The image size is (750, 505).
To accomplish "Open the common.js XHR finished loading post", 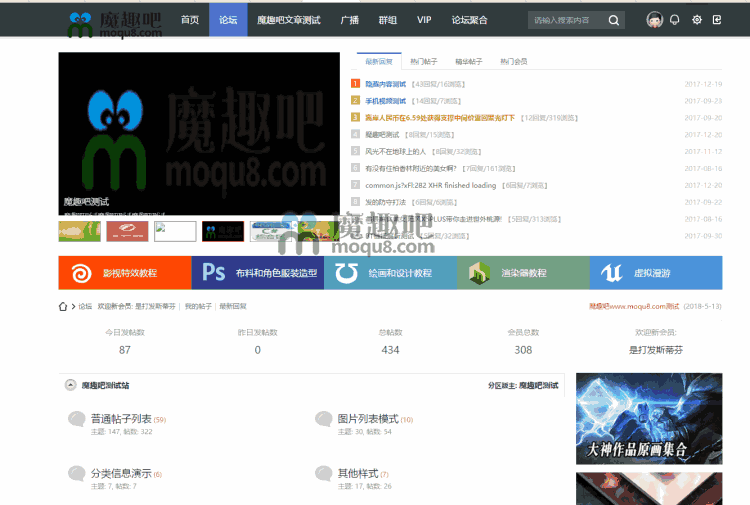I will (x=430, y=185).
